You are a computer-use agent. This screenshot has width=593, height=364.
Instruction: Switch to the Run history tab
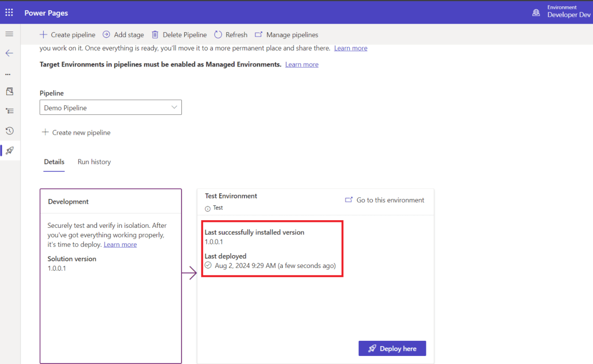click(94, 162)
